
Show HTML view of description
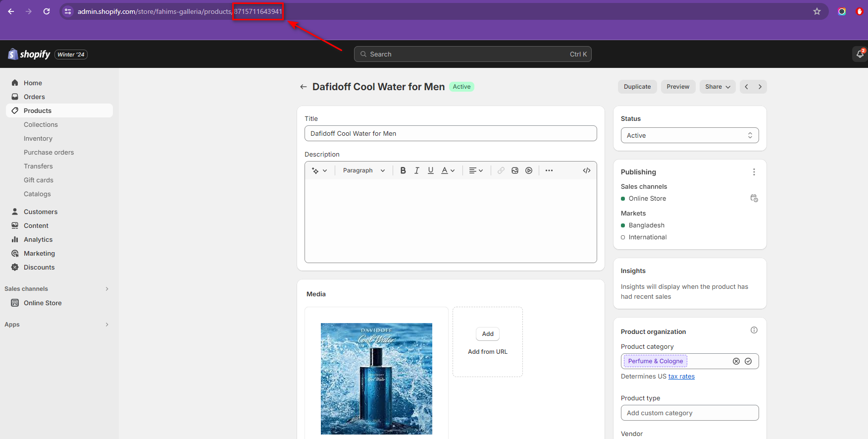click(x=587, y=170)
